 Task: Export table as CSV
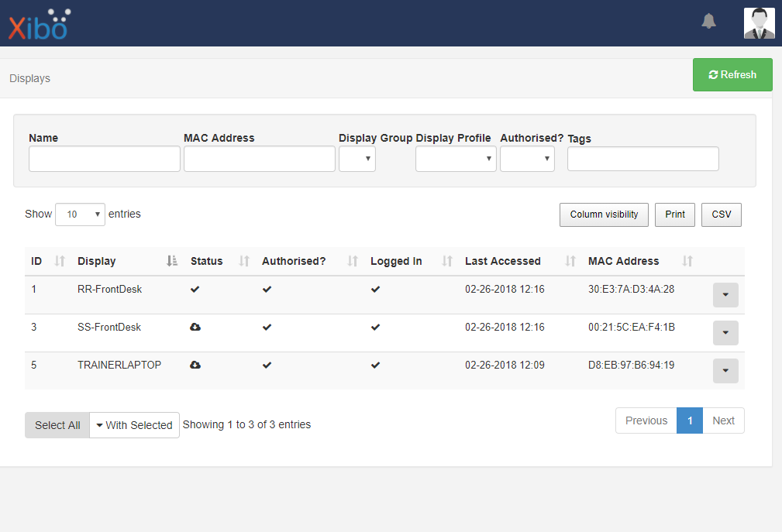(721, 215)
